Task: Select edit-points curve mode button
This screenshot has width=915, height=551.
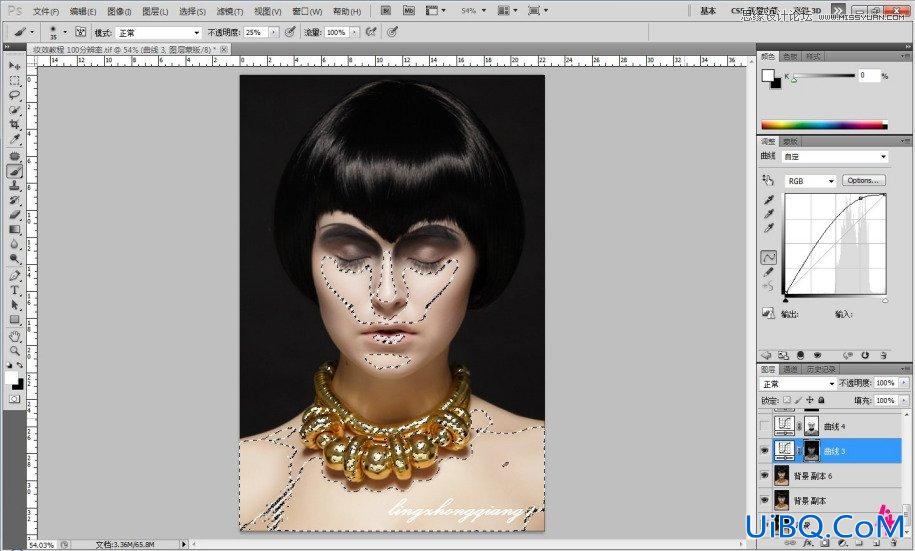Action: coord(769,257)
